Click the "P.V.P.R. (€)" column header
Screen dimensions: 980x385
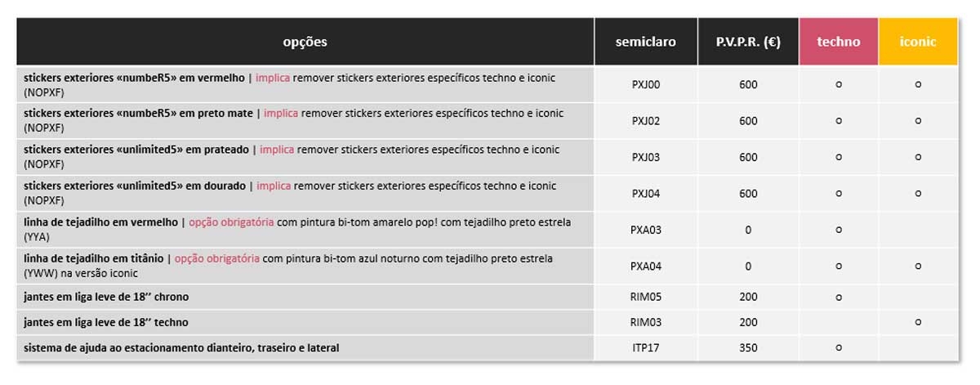point(749,42)
